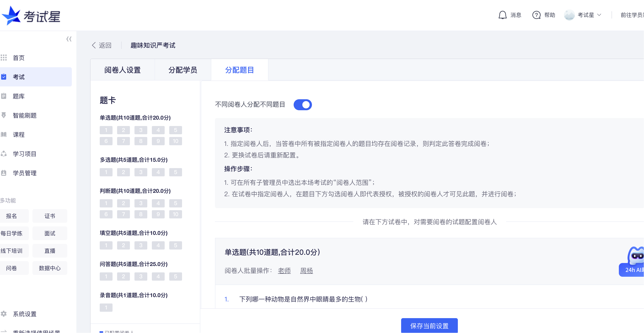Viewport: 644px width, 333px height.
Task: Toggle 不同阅卷人分配不同题目 switch off
Action: point(303,105)
